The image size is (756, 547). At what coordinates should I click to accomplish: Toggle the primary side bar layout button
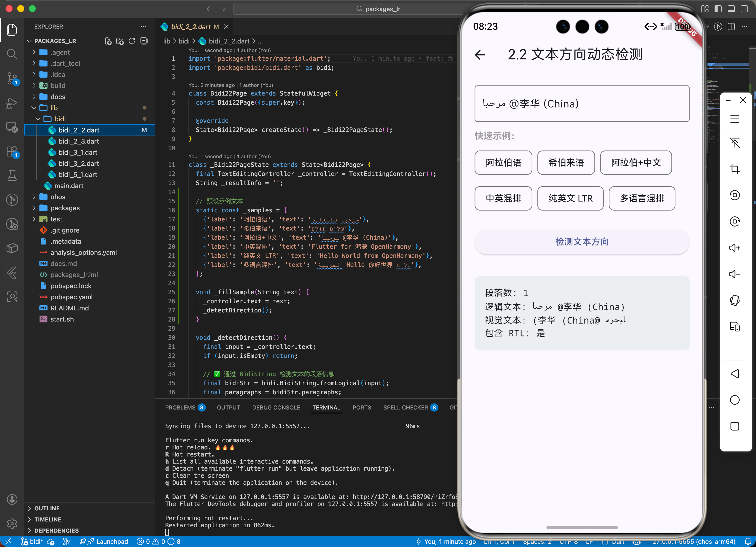(x=718, y=9)
